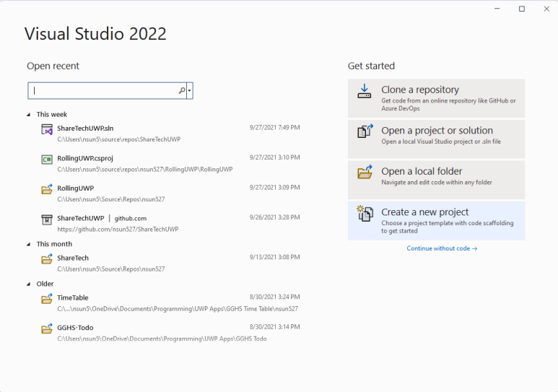The image size is (558, 392).
Task: Click the RollingUWP\RollingUWP project path
Action: [x=145, y=169]
